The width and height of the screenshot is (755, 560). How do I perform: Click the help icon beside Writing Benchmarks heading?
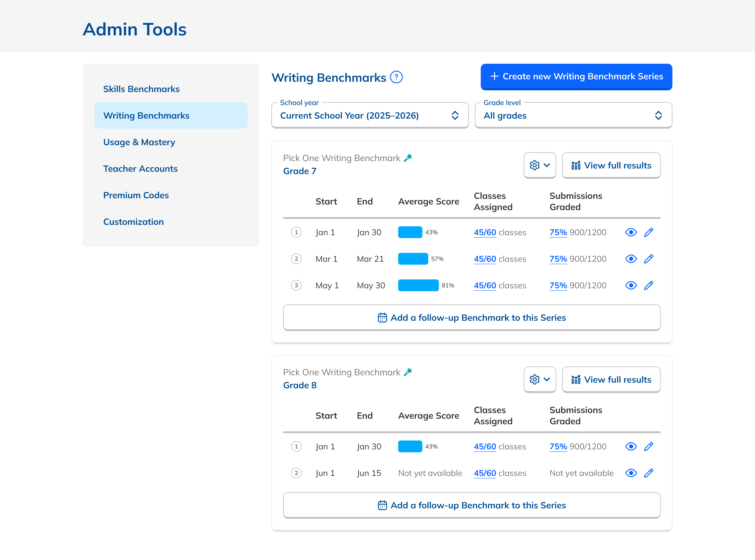coord(396,77)
